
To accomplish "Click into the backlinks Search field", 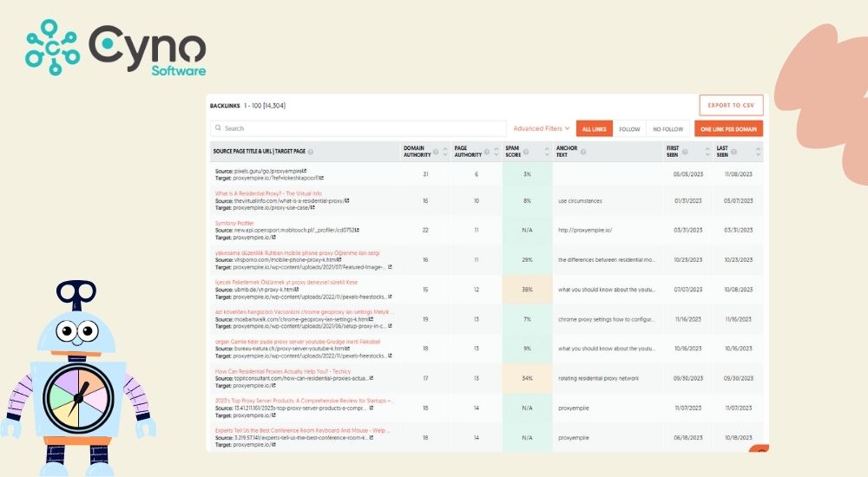I will click(358, 128).
